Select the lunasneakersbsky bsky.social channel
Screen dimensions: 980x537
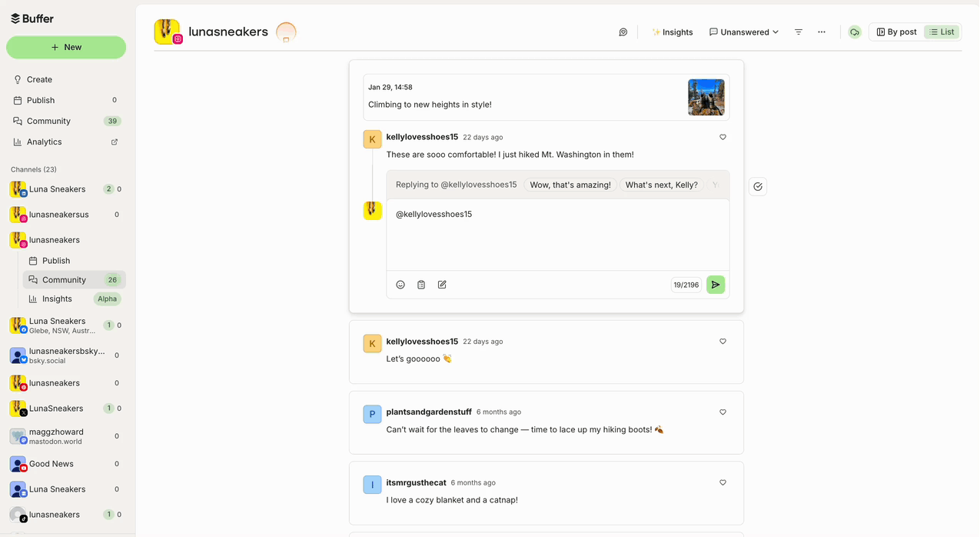pyautogui.click(x=66, y=355)
